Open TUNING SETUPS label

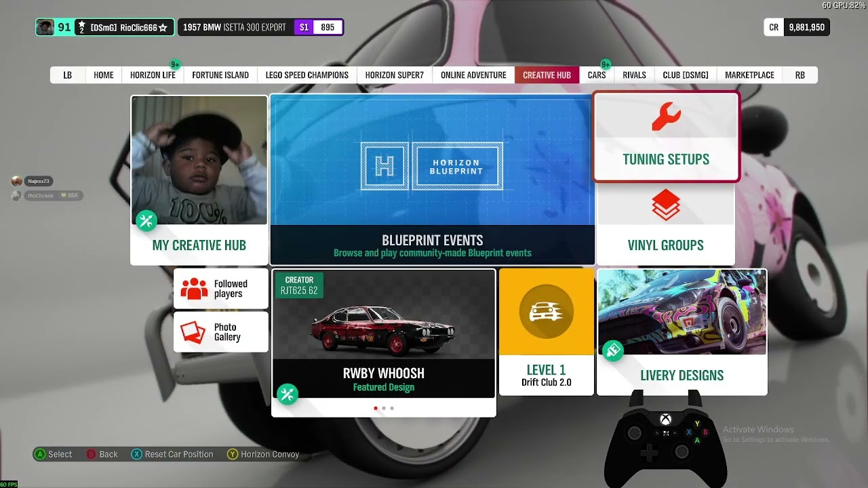point(666,159)
